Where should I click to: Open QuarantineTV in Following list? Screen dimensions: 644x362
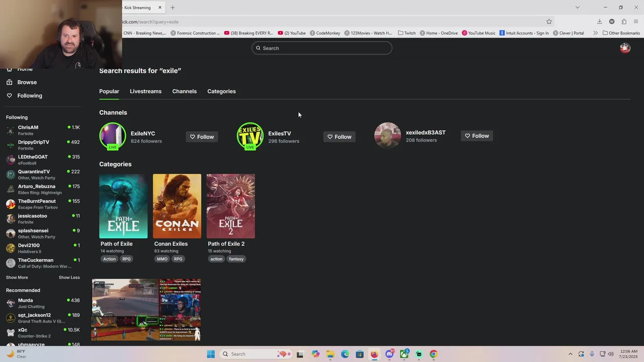point(43,174)
